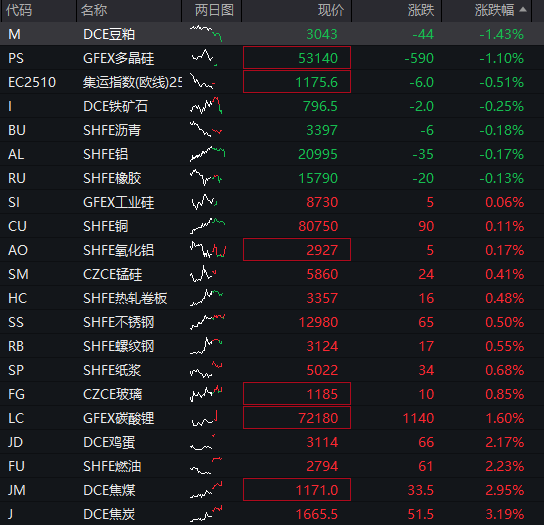Screen dimensions: 544x525
Task: Open the CZCE玻璃 two-day mini chart
Action: click(206, 394)
